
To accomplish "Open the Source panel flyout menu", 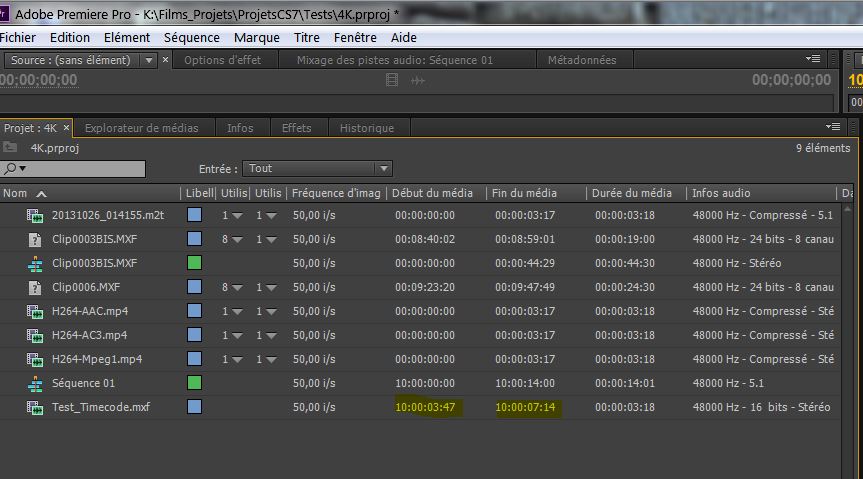I will [x=813, y=58].
